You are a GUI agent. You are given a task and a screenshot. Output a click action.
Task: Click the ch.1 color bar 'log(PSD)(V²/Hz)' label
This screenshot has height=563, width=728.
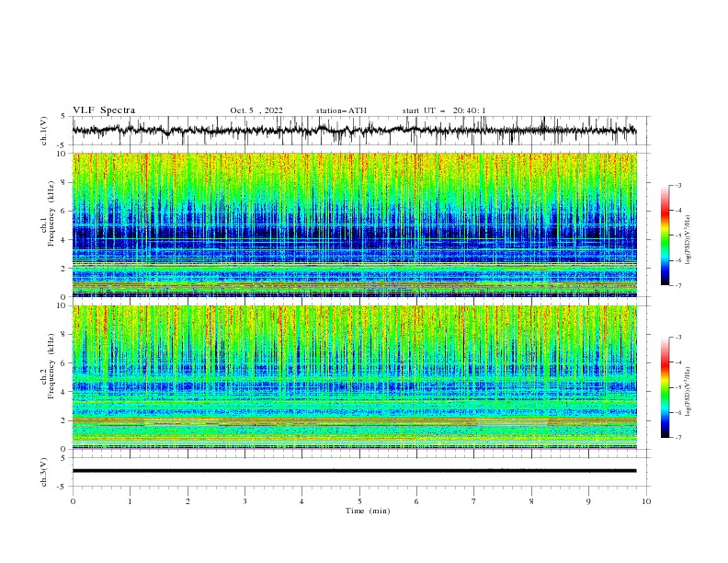click(x=688, y=240)
